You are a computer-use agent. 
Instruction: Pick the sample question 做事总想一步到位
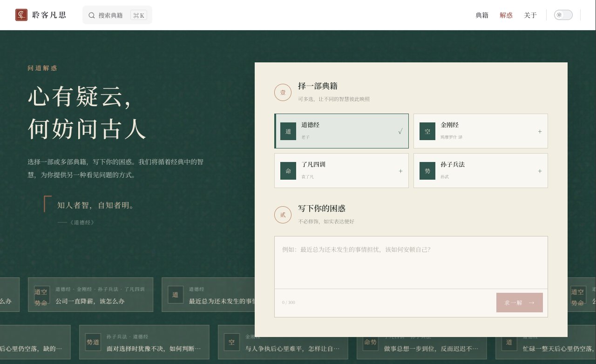coord(421,342)
